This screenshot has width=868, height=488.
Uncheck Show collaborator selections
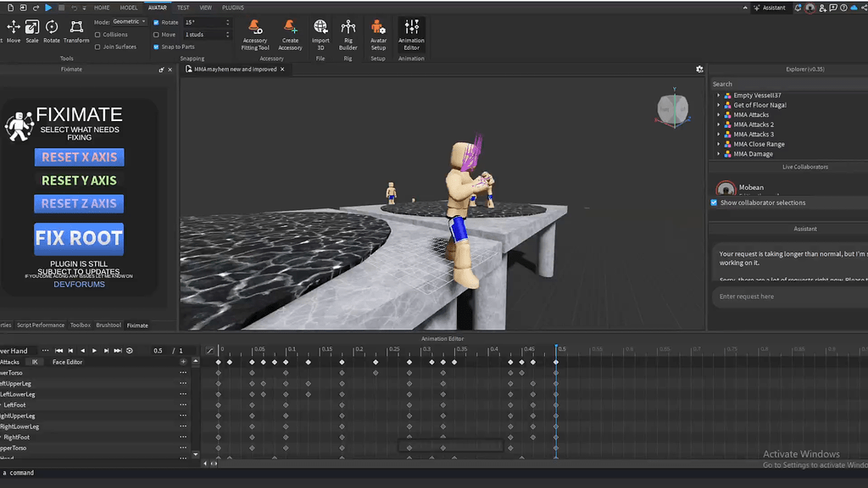[x=714, y=202]
